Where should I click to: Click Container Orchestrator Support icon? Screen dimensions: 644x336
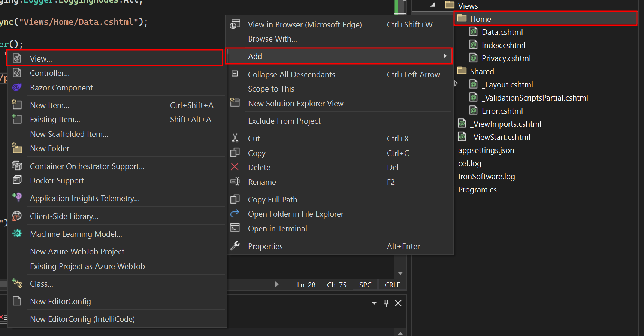pos(17,166)
